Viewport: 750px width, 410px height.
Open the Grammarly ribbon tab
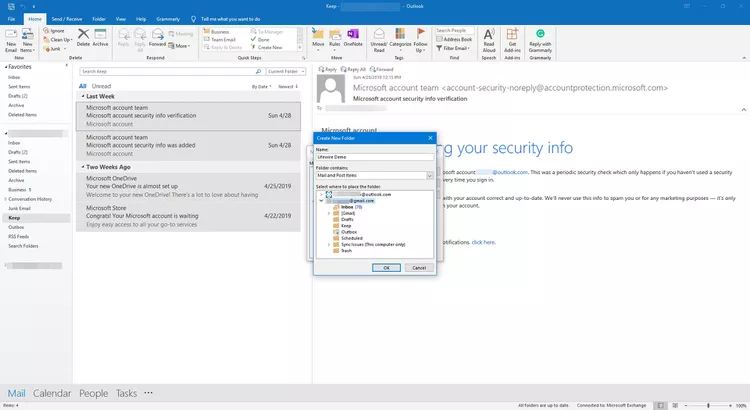(168, 19)
